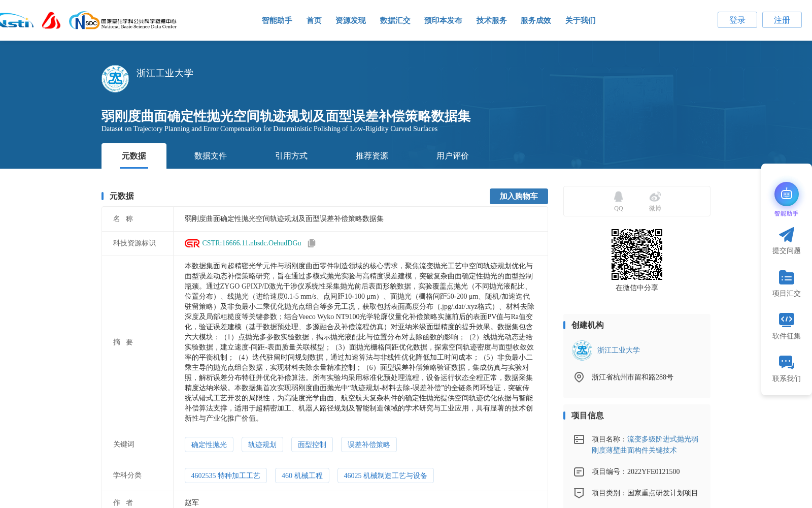The height and width of the screenshot is (508, 812).
Task: Click 加入购物车 button
Action: coord(519,196)
